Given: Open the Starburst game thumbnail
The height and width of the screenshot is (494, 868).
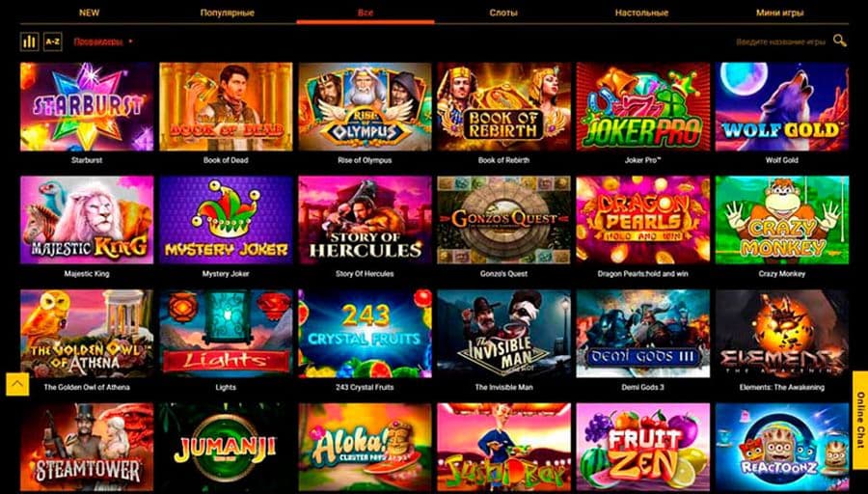Looking at the screenshot, I should point(87,106).
